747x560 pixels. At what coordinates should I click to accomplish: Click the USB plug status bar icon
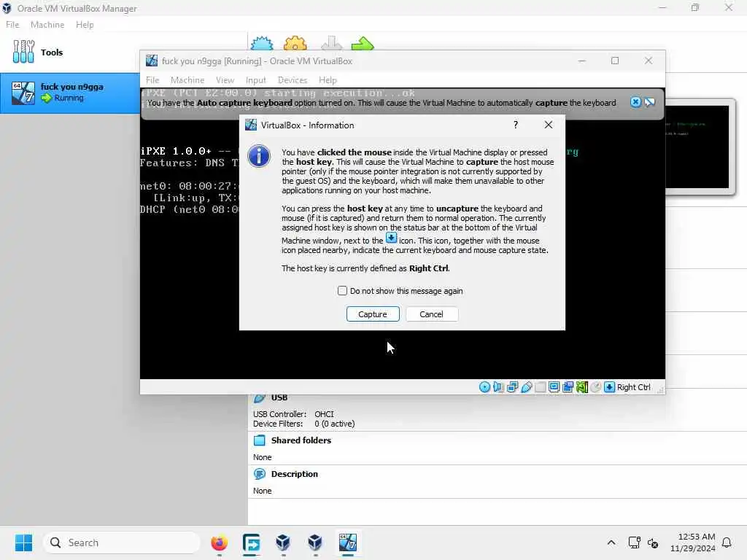click(527, 387)
